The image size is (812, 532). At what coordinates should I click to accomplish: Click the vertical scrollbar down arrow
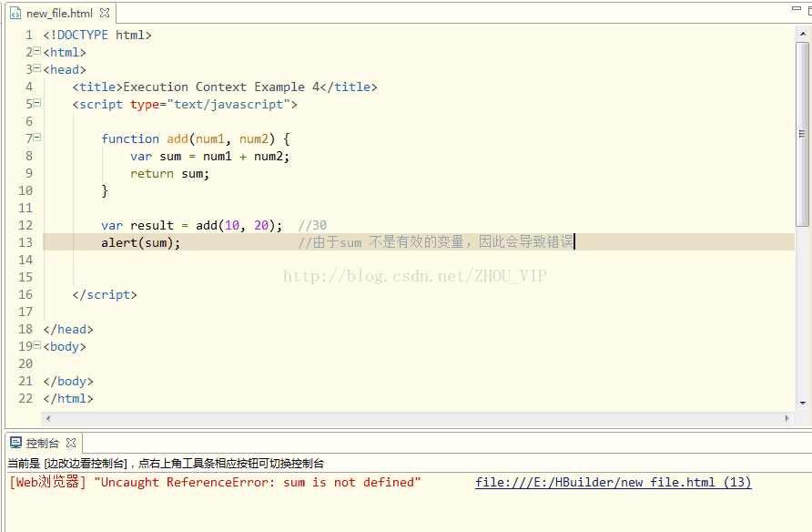803,403
